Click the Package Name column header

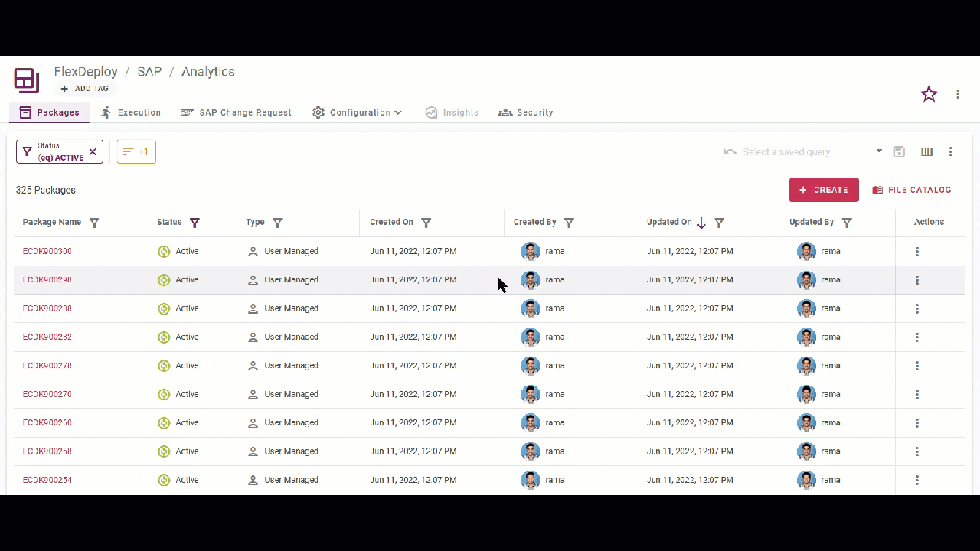coord(52,222)
